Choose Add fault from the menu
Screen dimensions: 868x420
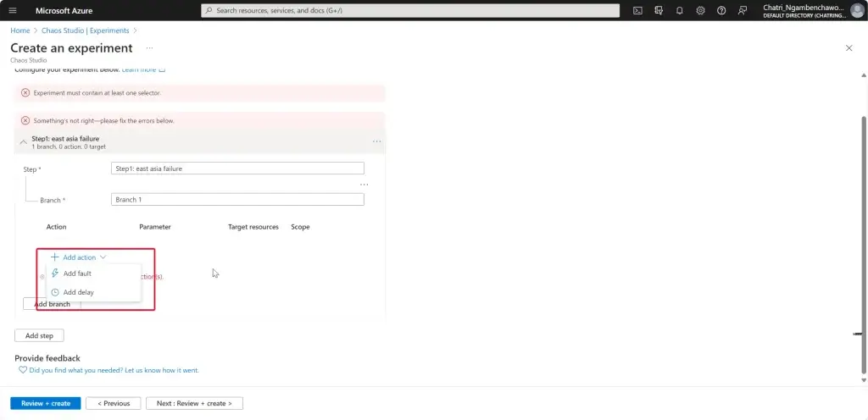77,274
